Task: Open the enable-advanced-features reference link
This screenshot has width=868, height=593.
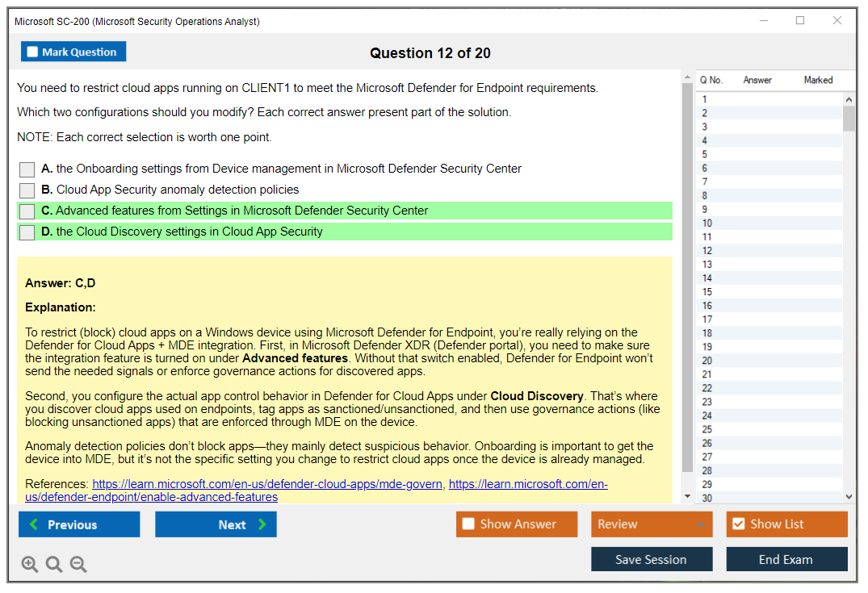Action: (x=151, y=497)
